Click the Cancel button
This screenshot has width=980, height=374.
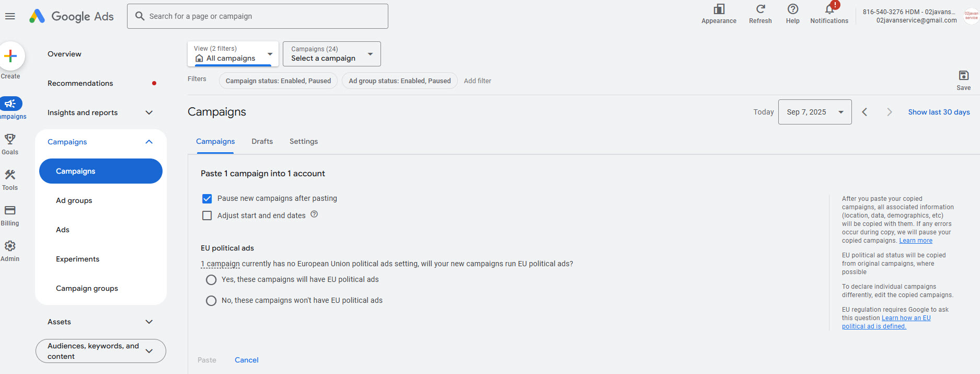click(x=247, y=360)
